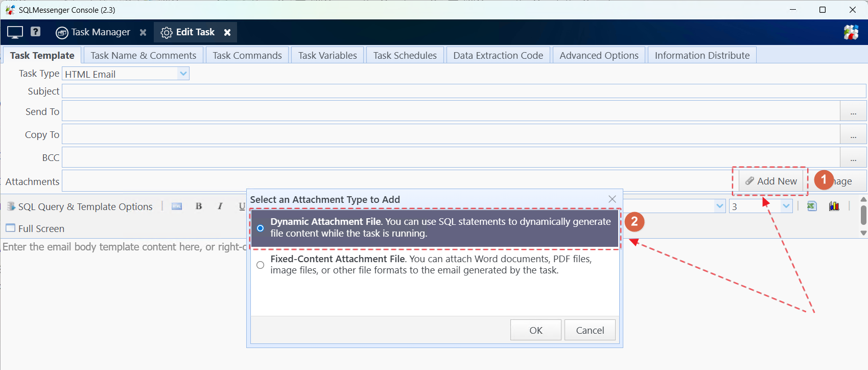Click the BCC browse ellipsis button

[853, 157]
